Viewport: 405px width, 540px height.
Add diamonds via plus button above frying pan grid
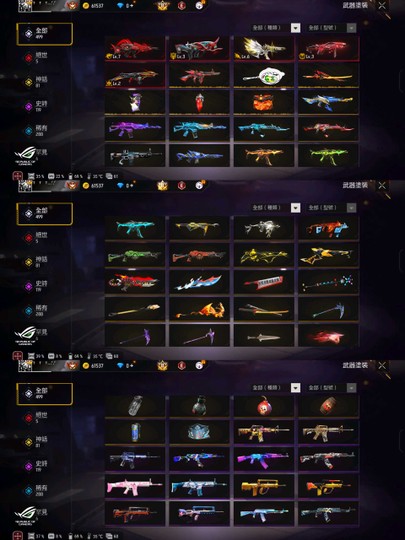tap(132, 6)
